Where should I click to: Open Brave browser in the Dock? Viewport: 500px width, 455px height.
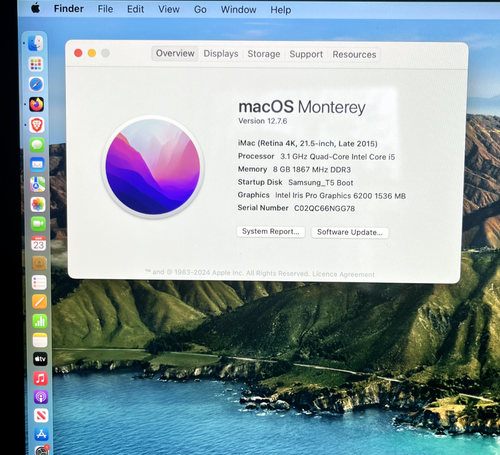point(37,125)
